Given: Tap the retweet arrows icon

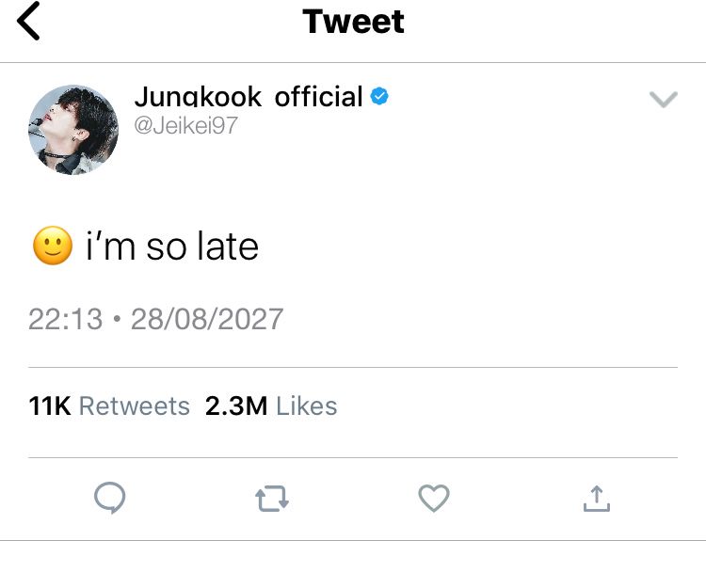Looking at the screenshot, I should point(272,499).
